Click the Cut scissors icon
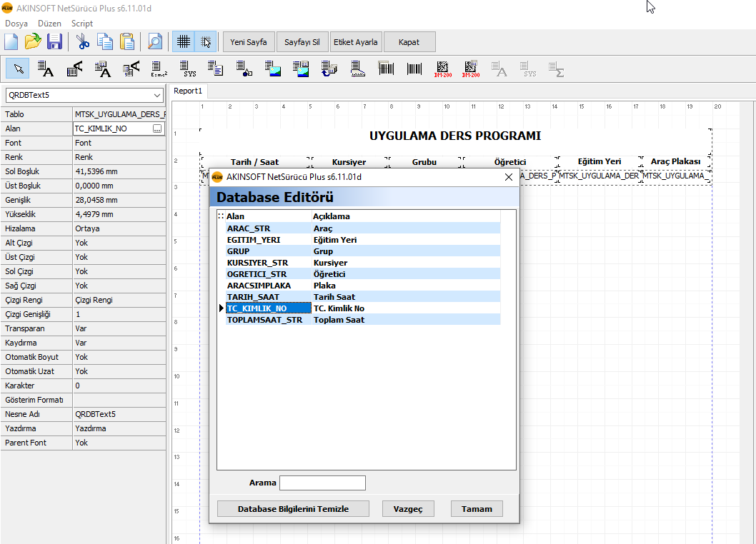 click(83, 42)
